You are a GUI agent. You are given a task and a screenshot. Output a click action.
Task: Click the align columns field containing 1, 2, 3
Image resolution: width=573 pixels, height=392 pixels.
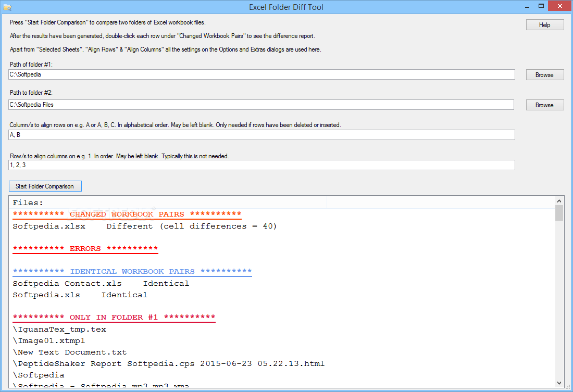261,165
